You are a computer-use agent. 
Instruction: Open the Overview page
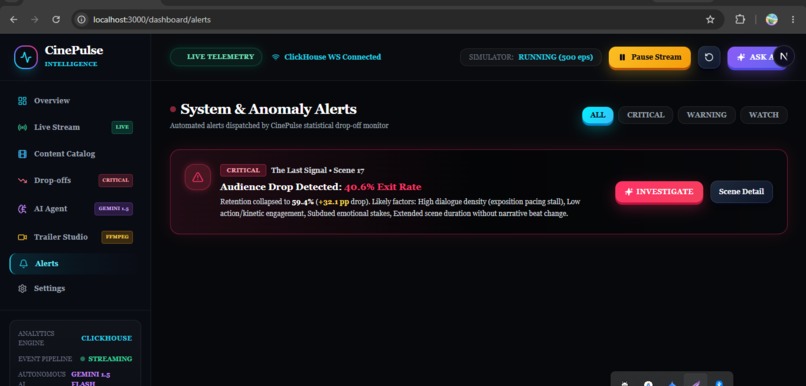click(x=75, y=101)
